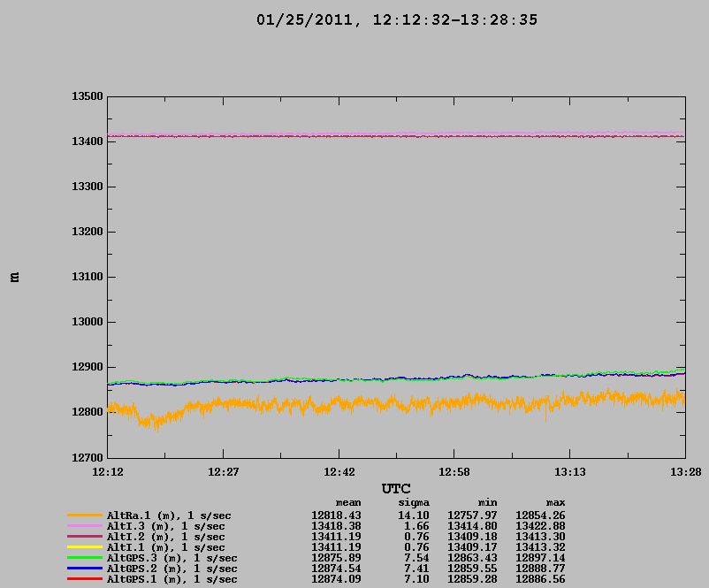Click the AltGPS.1 sigma value 7.10
The image size is (709, 588).
(x=416, y=579)
